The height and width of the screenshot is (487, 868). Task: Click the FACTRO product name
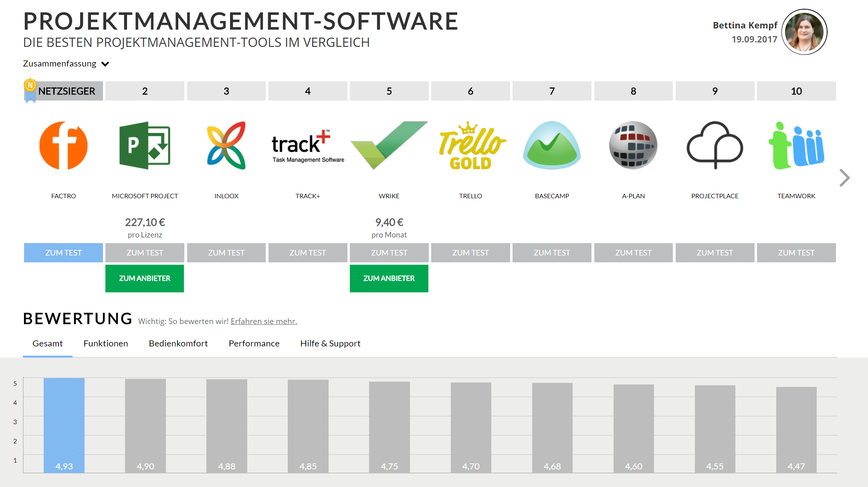(63, 196)
